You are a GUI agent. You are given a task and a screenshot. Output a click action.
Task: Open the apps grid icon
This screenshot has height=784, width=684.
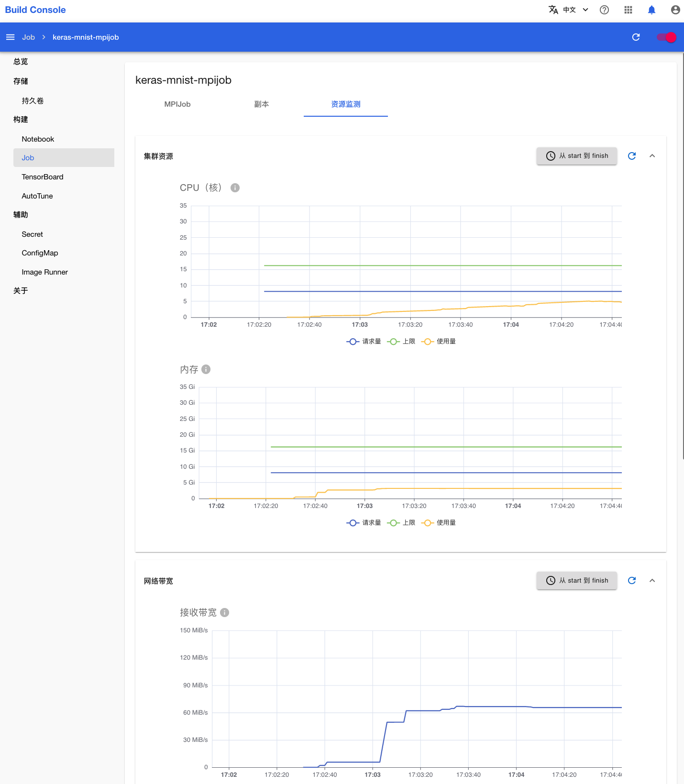tap(628, 10)
